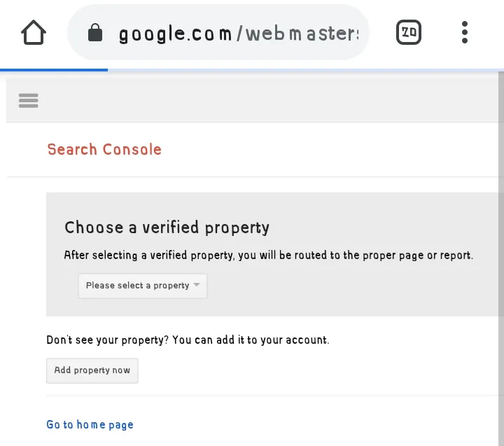Follow the 'Go to home page' link
Image resolution: width=504 pixels, height=446 pixels.
[x=90, y=424]
